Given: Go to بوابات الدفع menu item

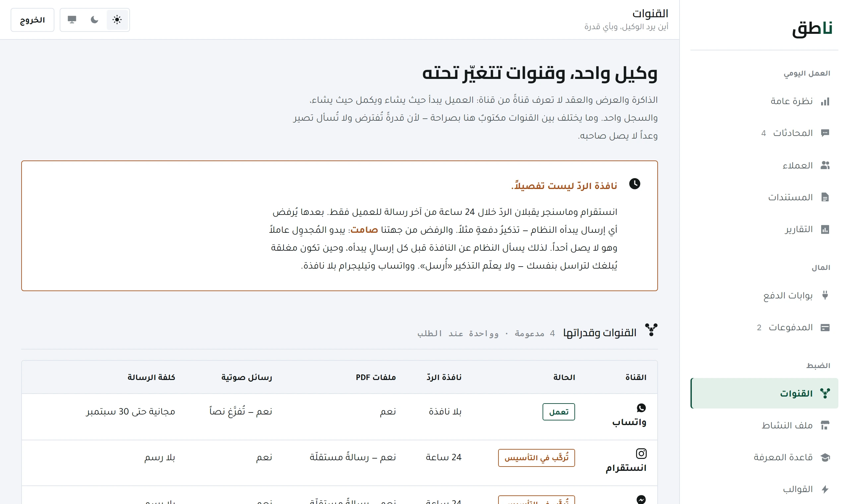Looking at the screenshot, I should pos(764,295).
